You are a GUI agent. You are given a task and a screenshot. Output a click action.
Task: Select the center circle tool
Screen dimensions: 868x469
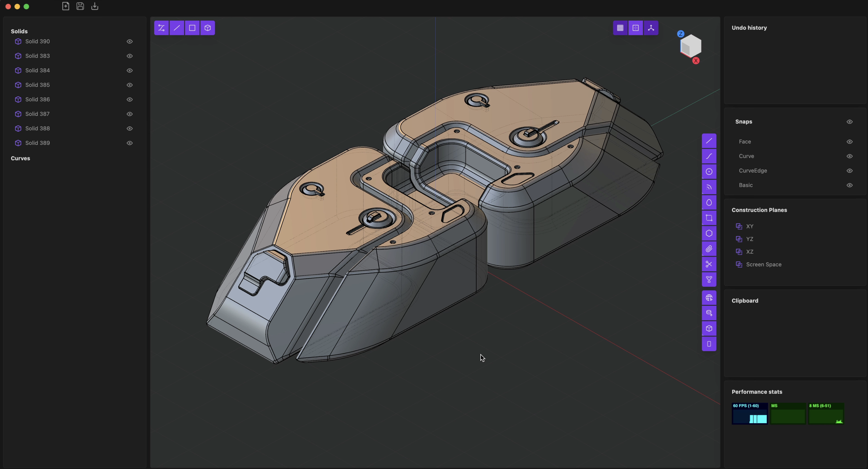click(709, 172)
